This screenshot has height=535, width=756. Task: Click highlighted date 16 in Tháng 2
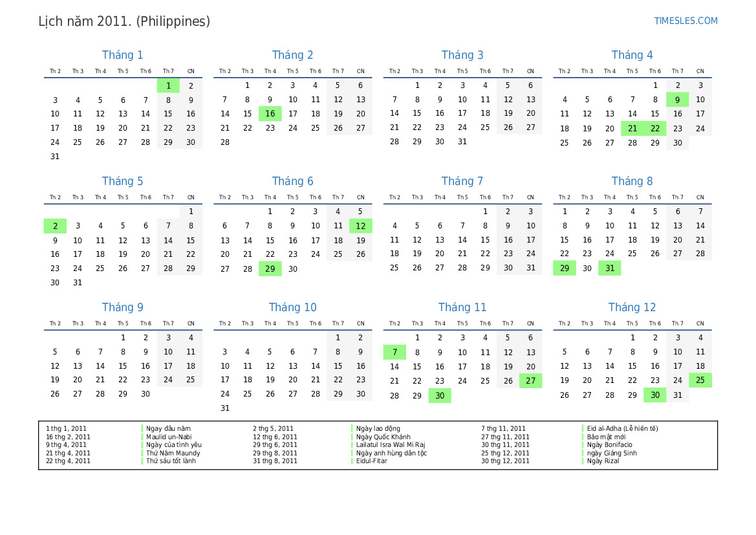pos(270,114)
